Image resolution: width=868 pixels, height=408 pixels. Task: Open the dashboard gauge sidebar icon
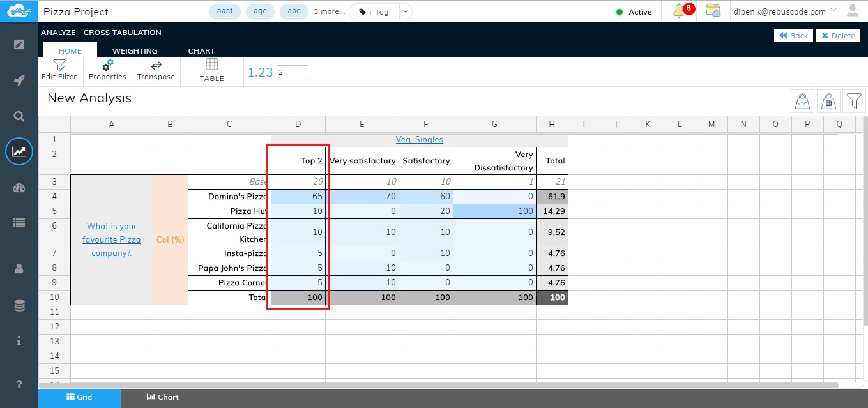point(19,188)
